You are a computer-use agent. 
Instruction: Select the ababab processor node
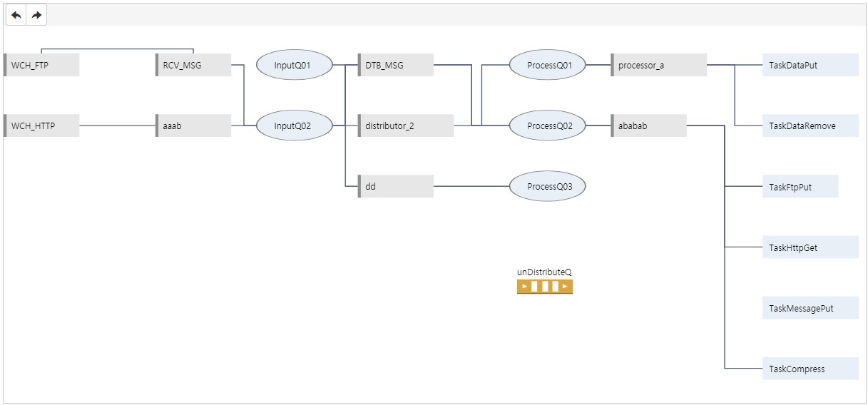click(648, 125)
